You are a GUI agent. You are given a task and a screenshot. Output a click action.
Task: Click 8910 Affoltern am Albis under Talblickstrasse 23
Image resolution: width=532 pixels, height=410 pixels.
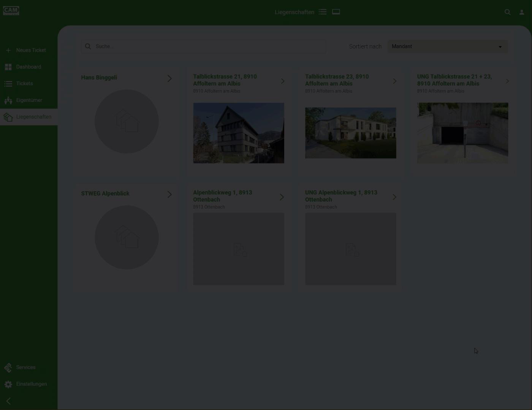point(329,91)
